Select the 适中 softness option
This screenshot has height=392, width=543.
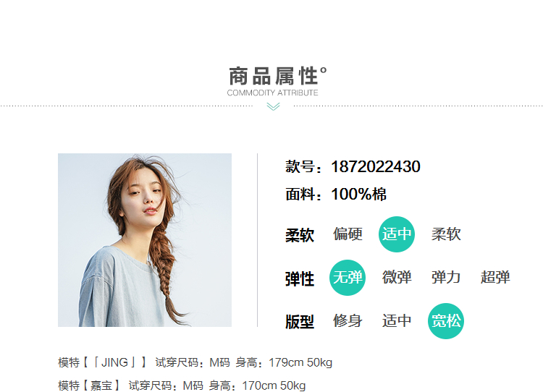(397, 234)
